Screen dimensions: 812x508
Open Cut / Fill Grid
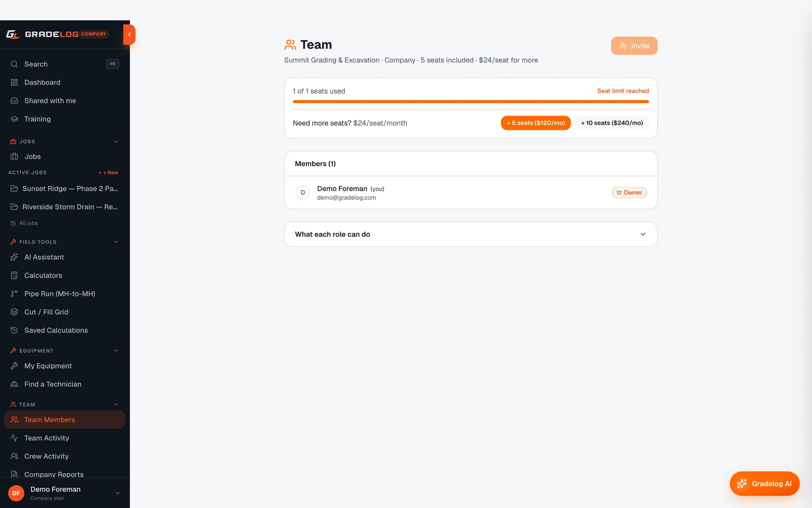point(64,312)
